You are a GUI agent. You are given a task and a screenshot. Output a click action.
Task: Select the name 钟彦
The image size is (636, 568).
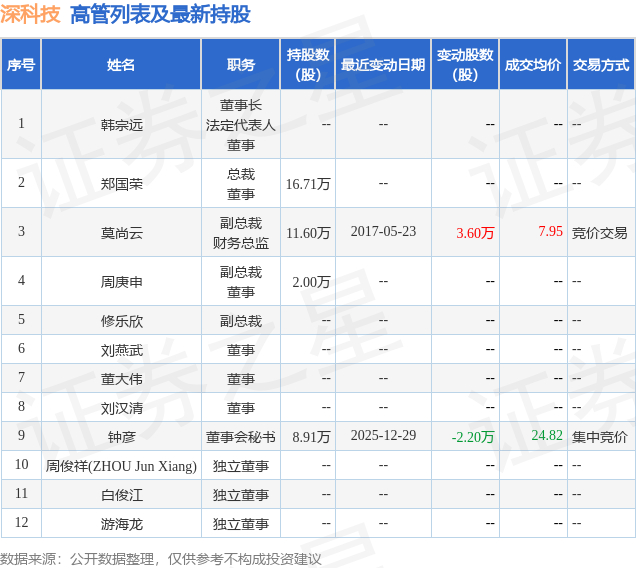122,437
